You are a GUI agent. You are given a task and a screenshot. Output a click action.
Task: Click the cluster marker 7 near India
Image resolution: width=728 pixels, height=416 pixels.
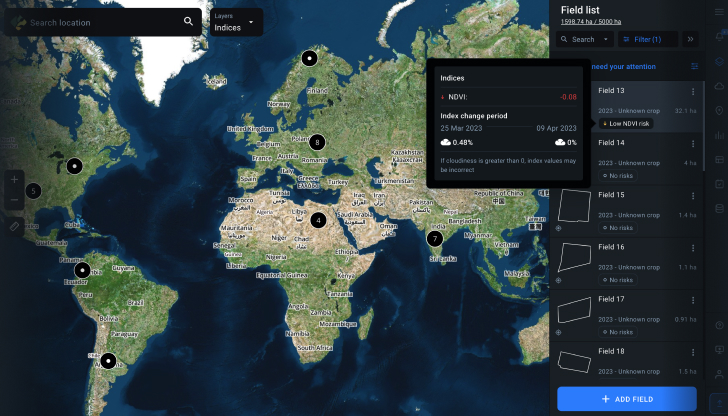click(x=435, y=239)
